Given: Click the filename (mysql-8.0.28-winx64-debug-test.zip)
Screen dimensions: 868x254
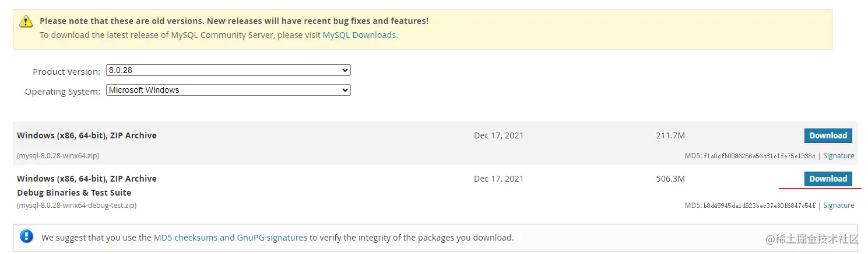Looking at the screenshot, I should coord(76,206).
